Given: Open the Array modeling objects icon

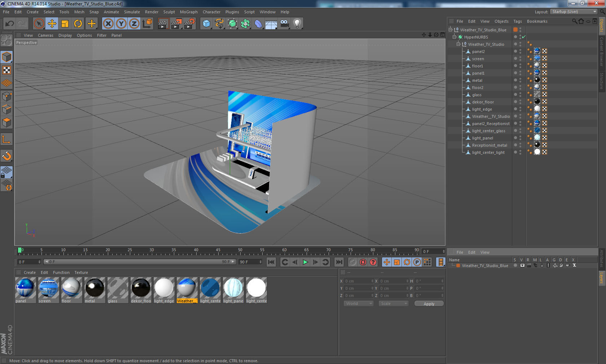Looking at the screenshot, I should [x=246, y=24].
